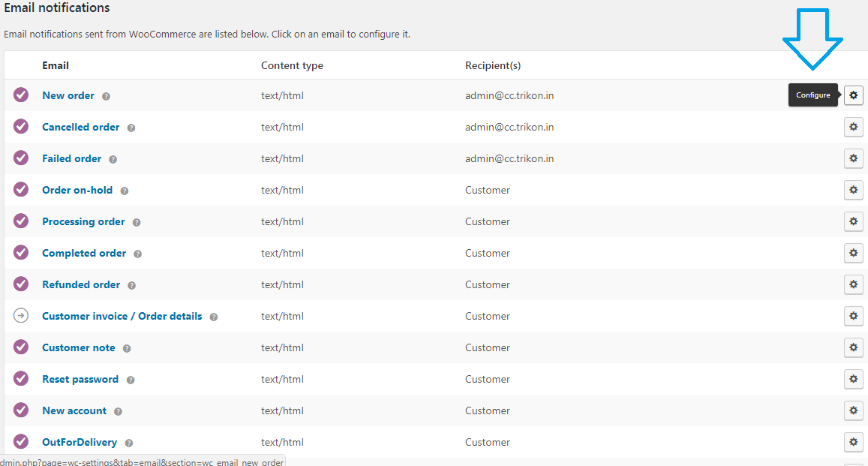Open gear settings for OutForDelivery

click(x=853, y=442)
